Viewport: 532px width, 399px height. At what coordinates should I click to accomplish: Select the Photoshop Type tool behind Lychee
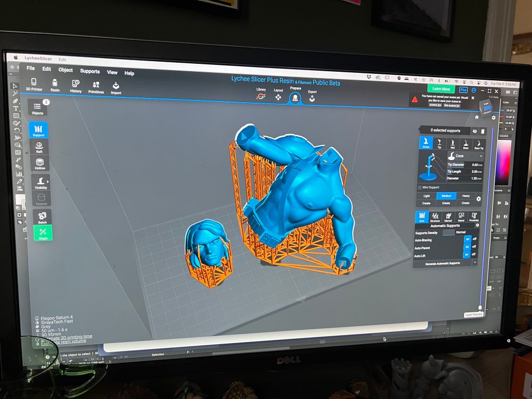click(x=15, y=108)
